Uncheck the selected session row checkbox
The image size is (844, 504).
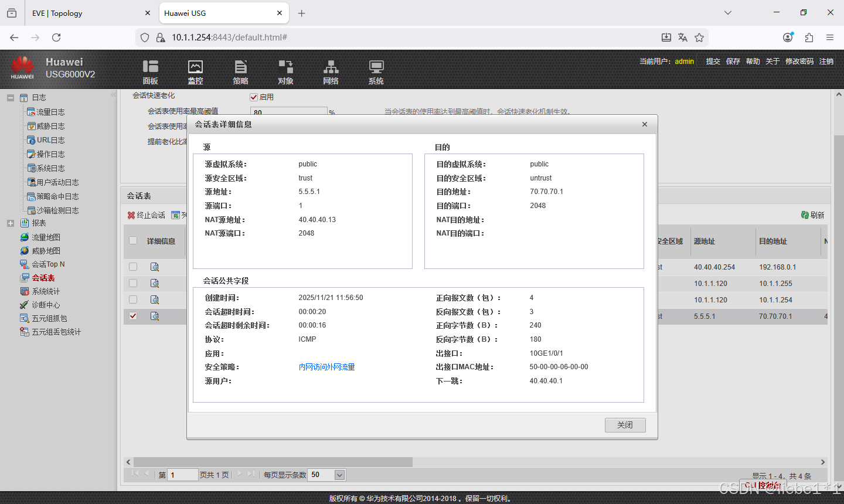132,316
